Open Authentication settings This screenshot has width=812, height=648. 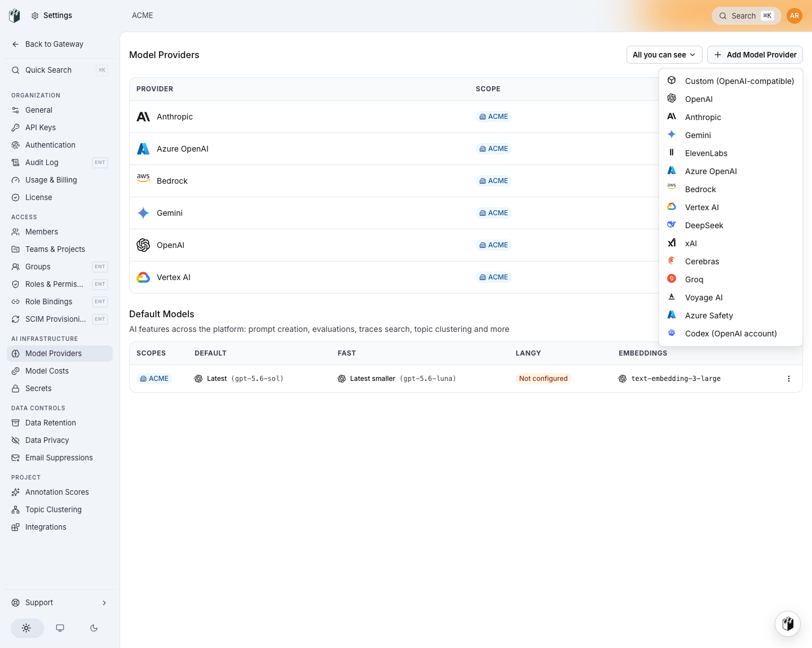coord(60,145)
